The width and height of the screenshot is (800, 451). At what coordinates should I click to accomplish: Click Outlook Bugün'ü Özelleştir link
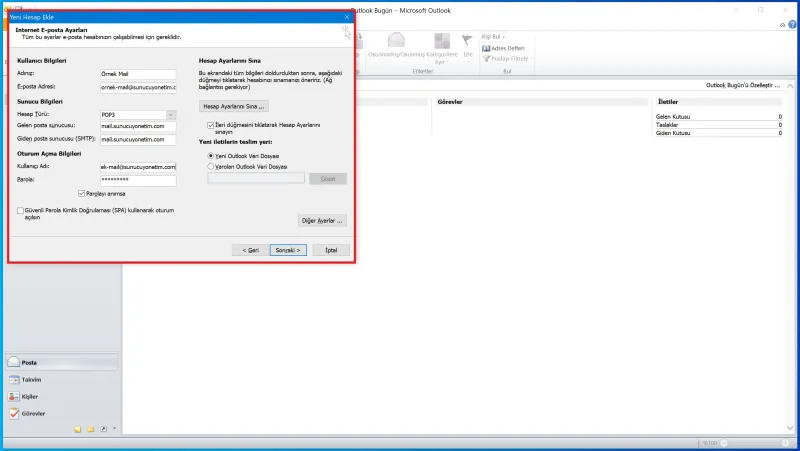point(743,85)
